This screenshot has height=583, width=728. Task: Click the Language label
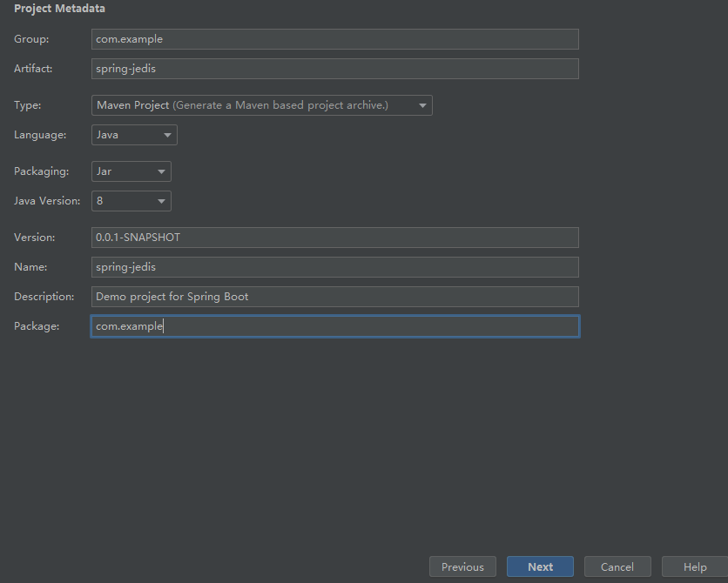coord(40,135)
